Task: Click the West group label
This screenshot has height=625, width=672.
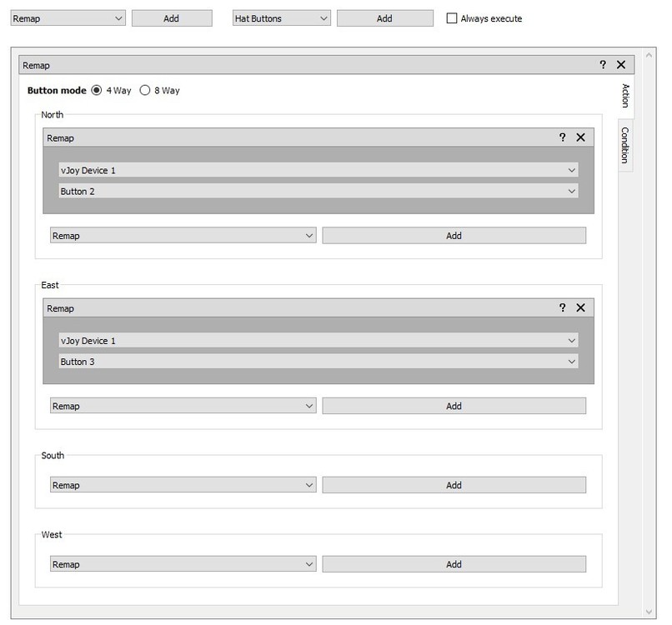Action: pos(52,535)
